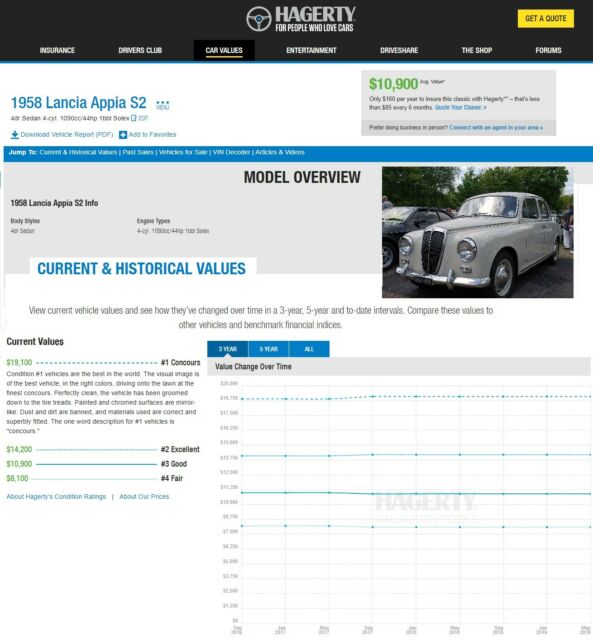Click the $8,100 fair price
The height and width of the screenshot is (640, 593).
click(17, 478)
